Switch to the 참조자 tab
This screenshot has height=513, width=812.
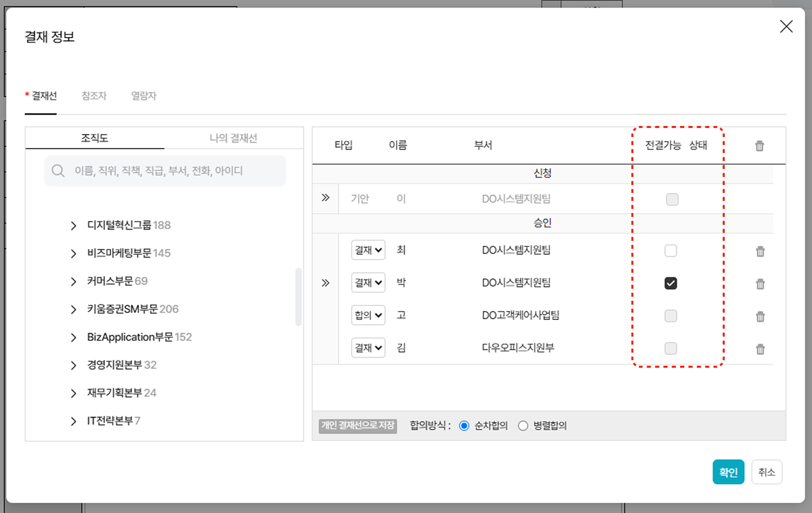point(94,95)
